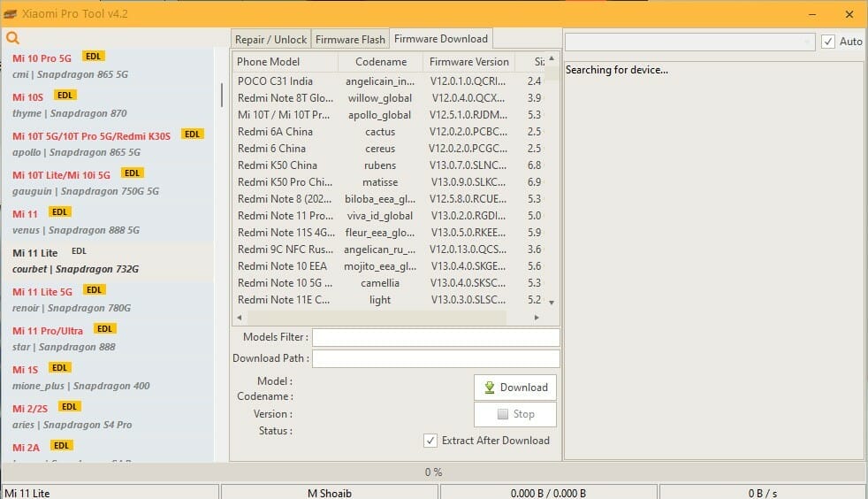The image size is (868, 499).
Task: Click the EDL badge beside Mi 10T Lite/Mi 10i 5G
Action: coord(133,173)
